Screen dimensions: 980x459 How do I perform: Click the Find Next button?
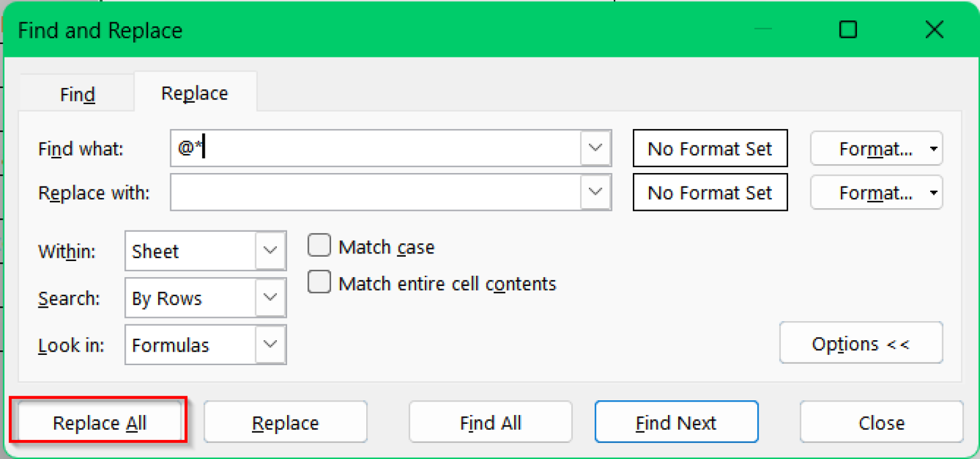(x=676, y=422)
